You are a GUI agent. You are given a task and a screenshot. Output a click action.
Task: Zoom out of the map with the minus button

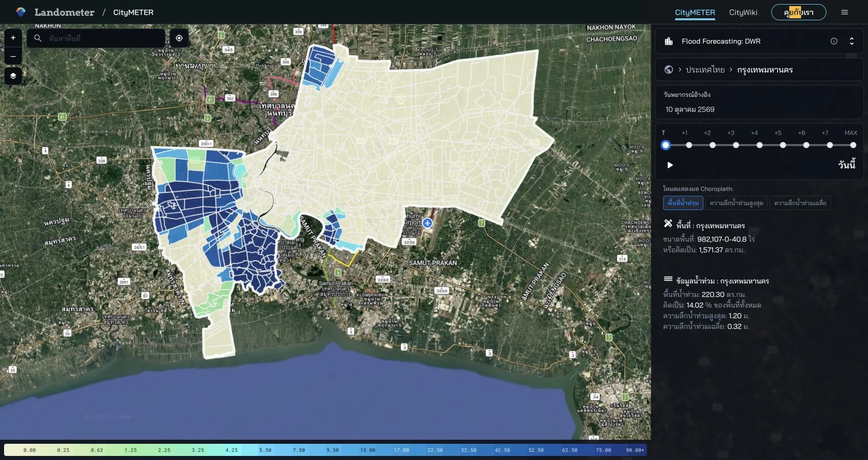coord(13,56)
